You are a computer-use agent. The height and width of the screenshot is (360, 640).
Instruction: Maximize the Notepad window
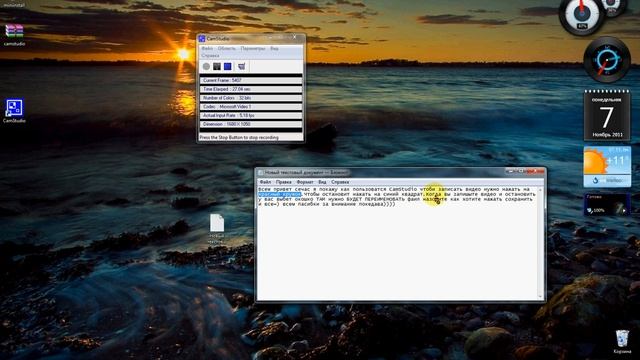[x=521, y=171]
